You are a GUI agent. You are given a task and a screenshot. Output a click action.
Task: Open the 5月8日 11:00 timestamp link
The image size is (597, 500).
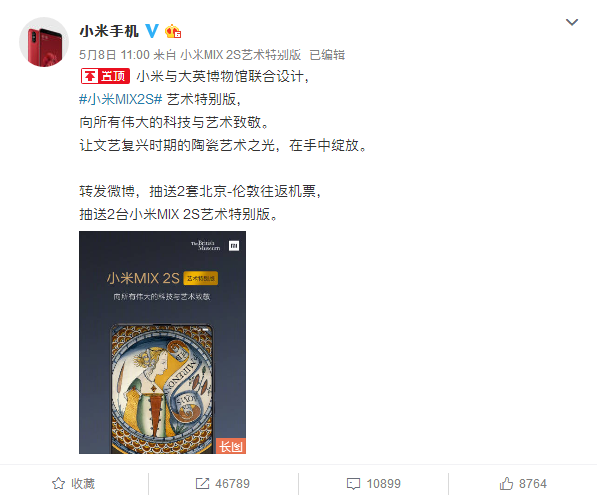pos(114,55)
